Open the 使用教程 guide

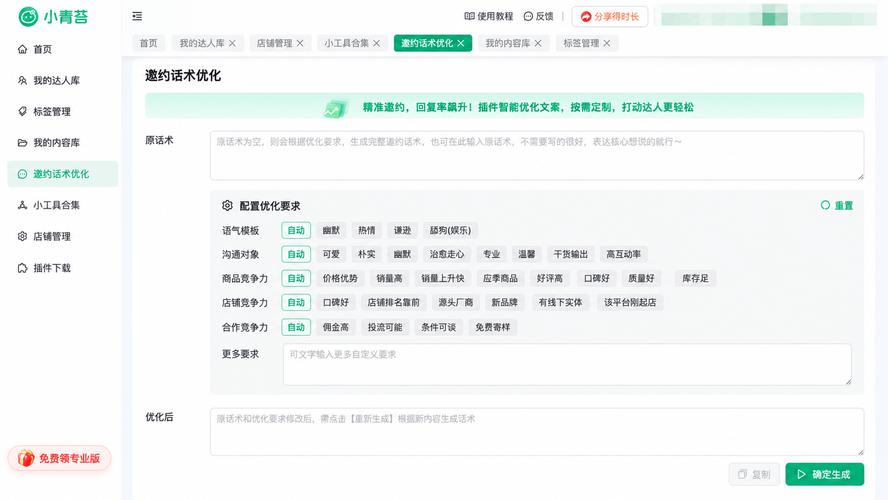click(x=488, y=16)
